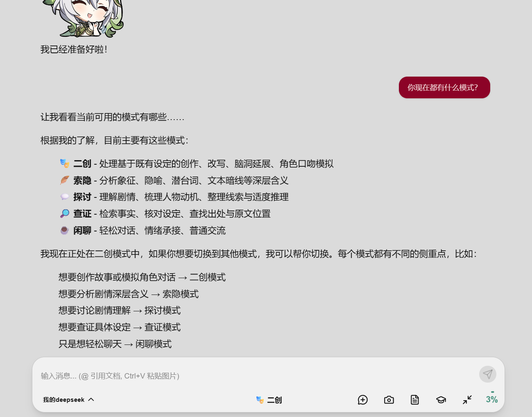Click the bold 查证 mode label in list
Screen dimensions: 532x417
pos(82,214)
